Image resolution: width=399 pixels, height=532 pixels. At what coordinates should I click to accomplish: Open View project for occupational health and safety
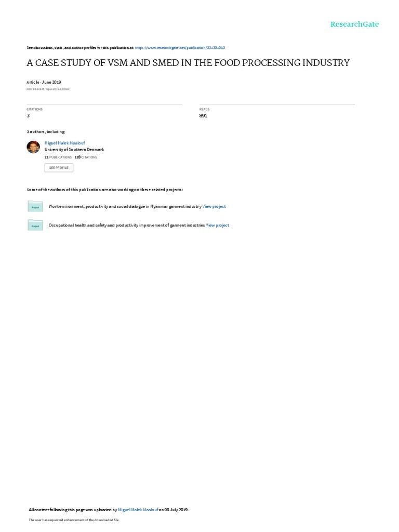[x=218, y=225]
